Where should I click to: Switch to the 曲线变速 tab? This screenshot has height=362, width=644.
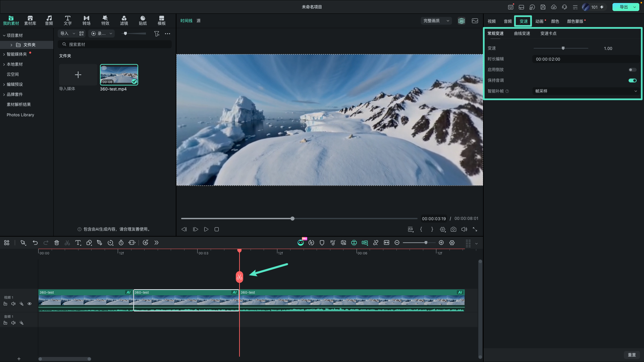click(522, 34)
